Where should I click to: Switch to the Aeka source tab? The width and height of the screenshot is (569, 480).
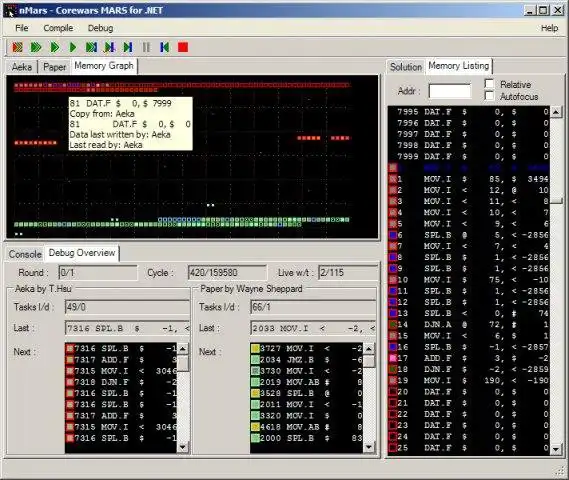pos(22,67)
